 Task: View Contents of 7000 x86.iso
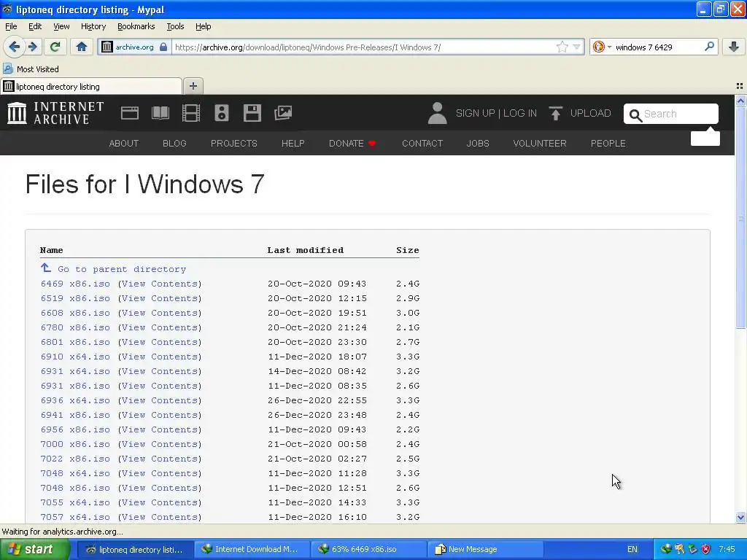pyautogui.click(x=160, y=444)
